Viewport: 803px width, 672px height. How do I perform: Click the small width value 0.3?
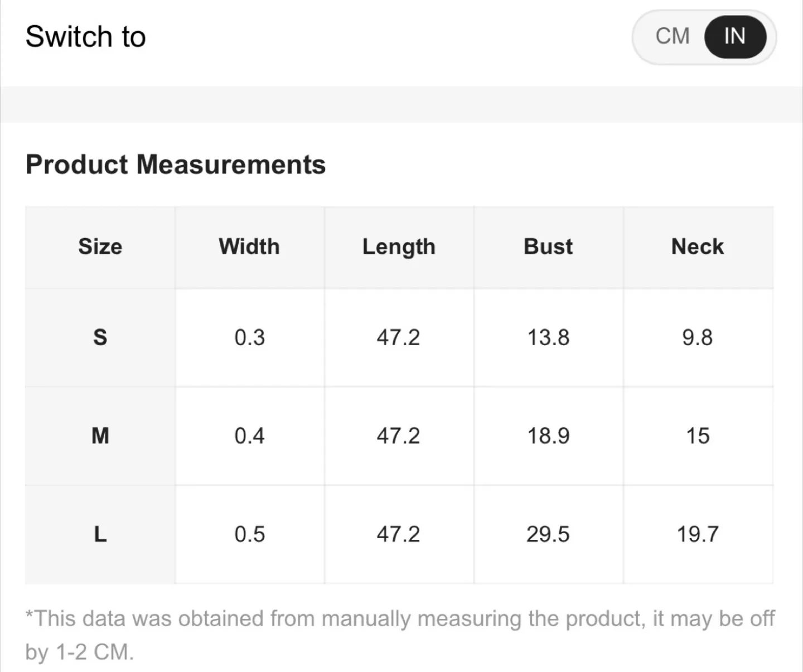coord(249,337)
